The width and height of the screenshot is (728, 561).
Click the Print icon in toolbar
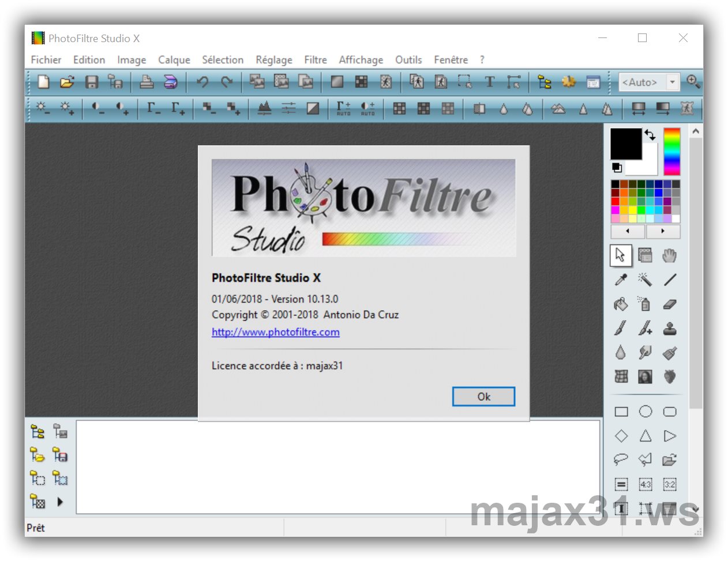(147, 82)
